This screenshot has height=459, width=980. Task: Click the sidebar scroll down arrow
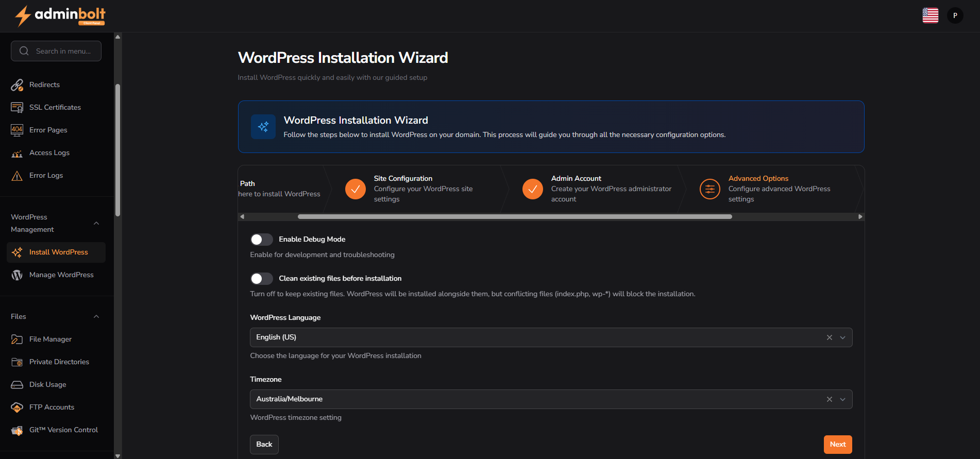pos(118,455)
